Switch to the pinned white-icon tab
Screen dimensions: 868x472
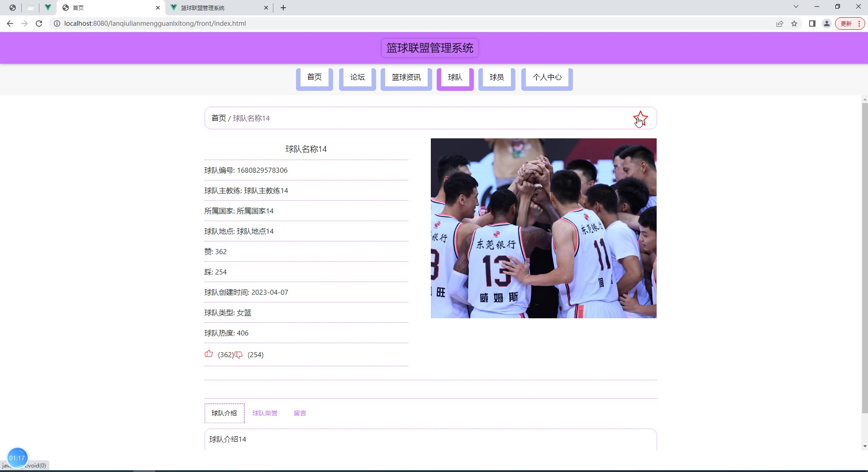30,8
